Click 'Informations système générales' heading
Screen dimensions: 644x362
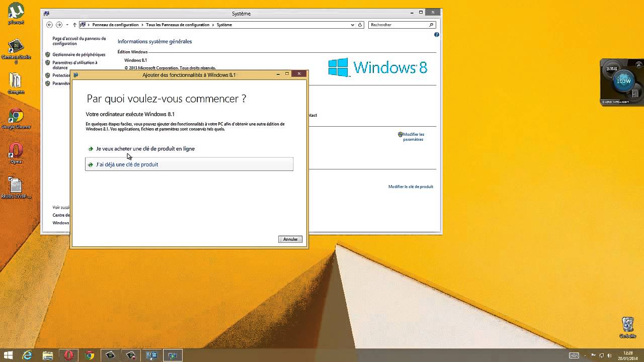click(x=154, y=42)
